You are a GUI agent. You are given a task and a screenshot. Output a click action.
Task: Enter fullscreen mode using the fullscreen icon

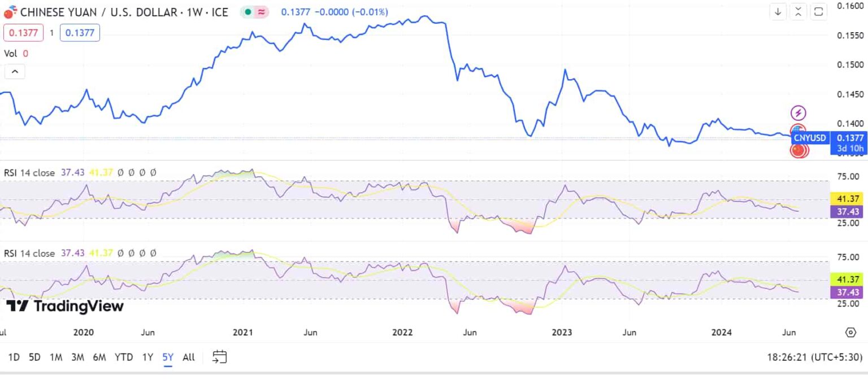pos(817,11)
